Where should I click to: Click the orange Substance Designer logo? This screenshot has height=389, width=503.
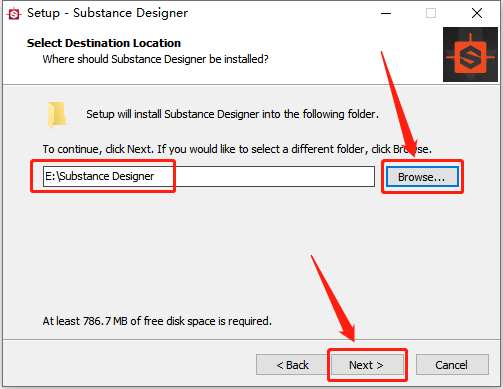click(x=470, y=54)
